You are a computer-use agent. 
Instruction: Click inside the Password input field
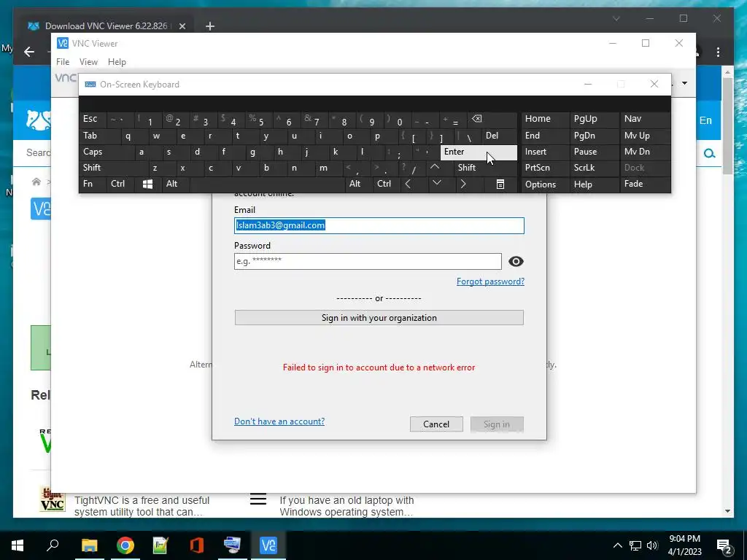point(368,262)
